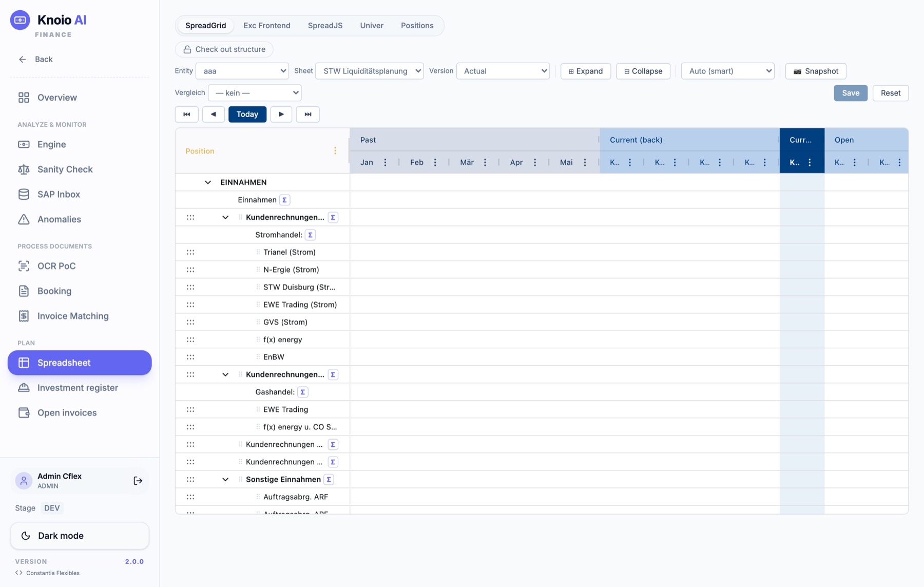
Task: Switch to the Positions tab
Action: 417,26
